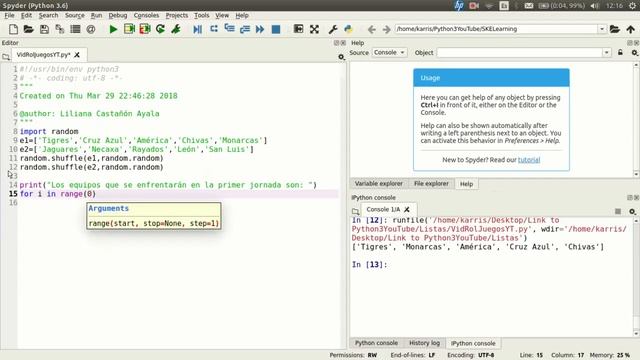The height and width of the screenshot is (360, 640).
Task: Select the bottom IPython console tab
Action: click(473, 343)
